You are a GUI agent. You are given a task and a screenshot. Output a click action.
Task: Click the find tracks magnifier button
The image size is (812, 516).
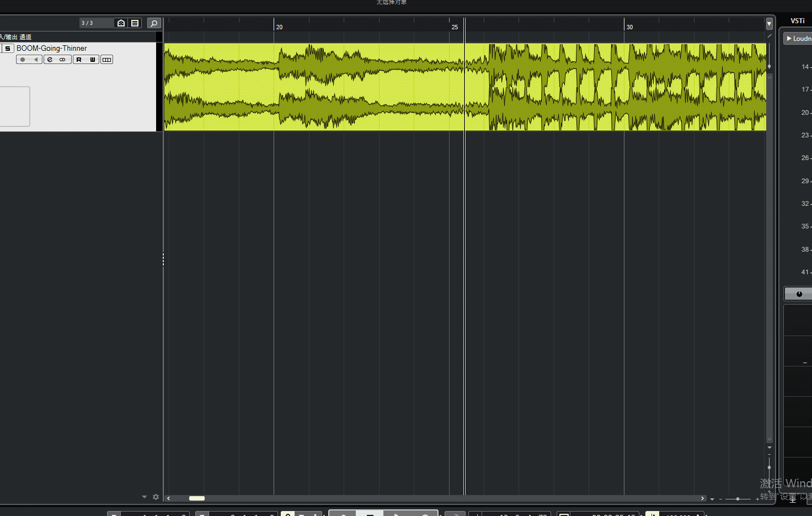(x=154, y=23)
